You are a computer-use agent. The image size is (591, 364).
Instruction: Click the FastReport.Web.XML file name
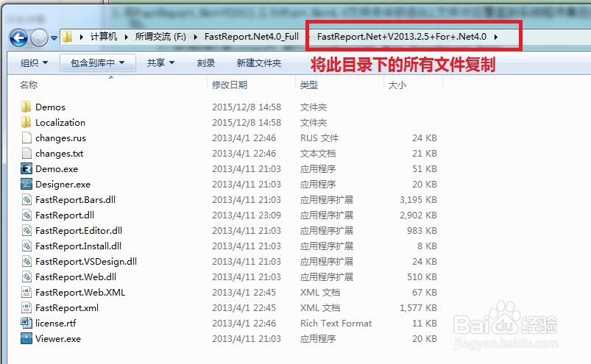click(x=80, y=293)
